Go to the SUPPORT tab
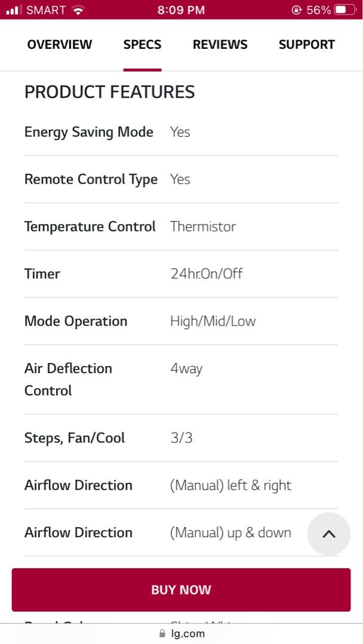 tap(307, 44)
